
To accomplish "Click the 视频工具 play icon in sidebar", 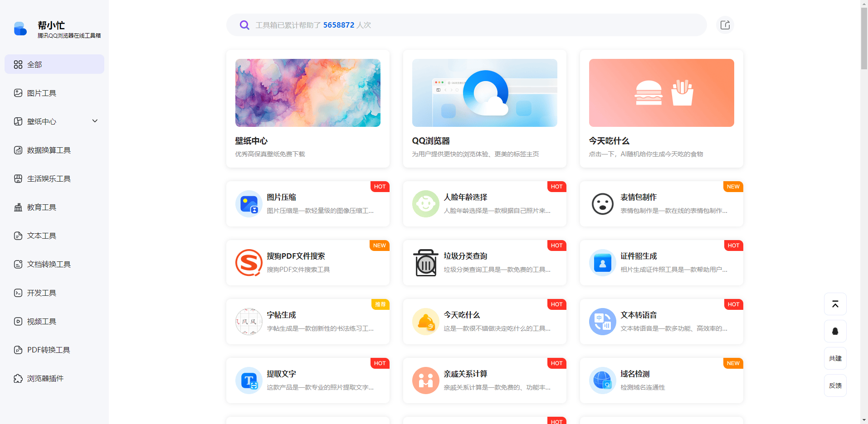I will [18, 321].
